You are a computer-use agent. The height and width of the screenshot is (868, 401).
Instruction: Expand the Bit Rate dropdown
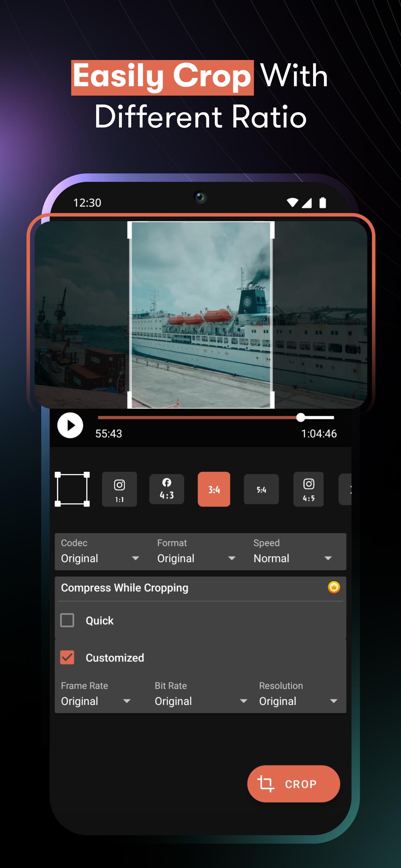coord(201,695)
